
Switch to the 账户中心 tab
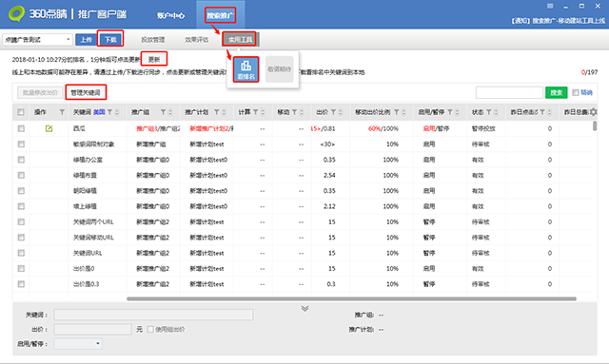tap(170, 15)
